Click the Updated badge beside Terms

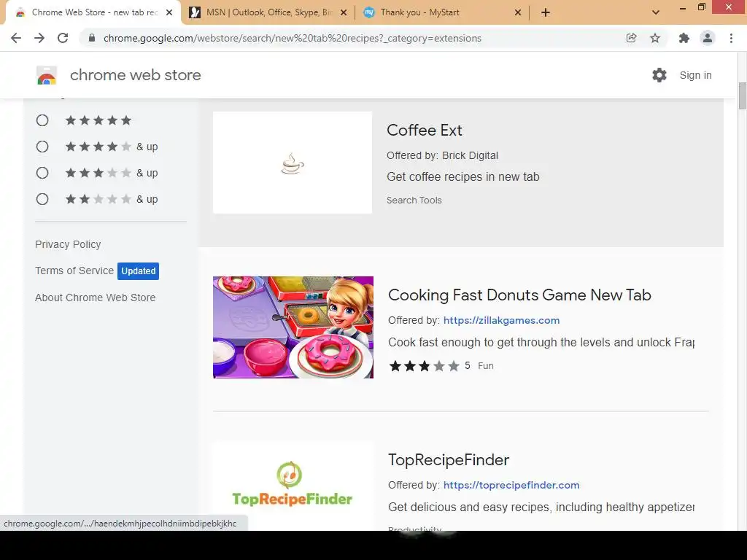(138, 271)
